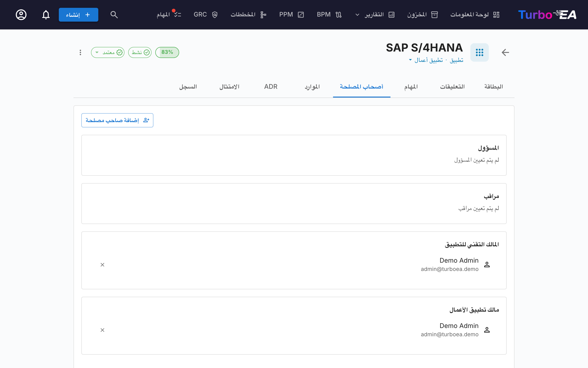Open the notifications bell
The image size is (588, 368).
[46, 14]
